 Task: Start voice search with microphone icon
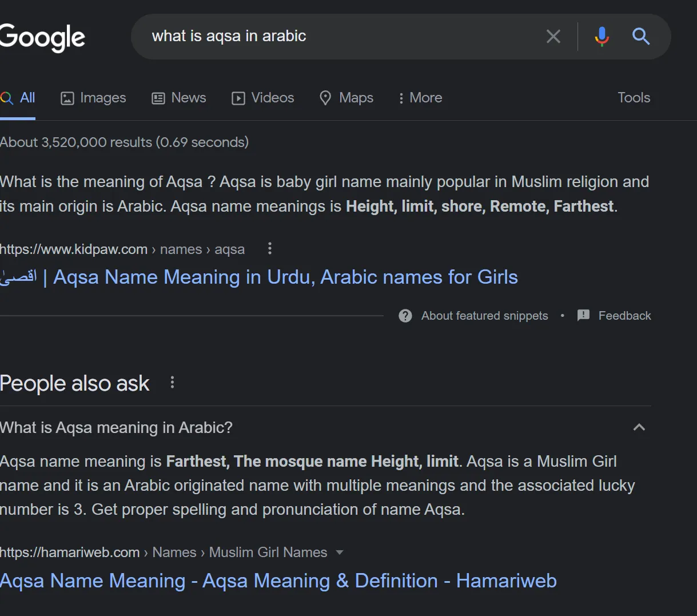point(602,37)
